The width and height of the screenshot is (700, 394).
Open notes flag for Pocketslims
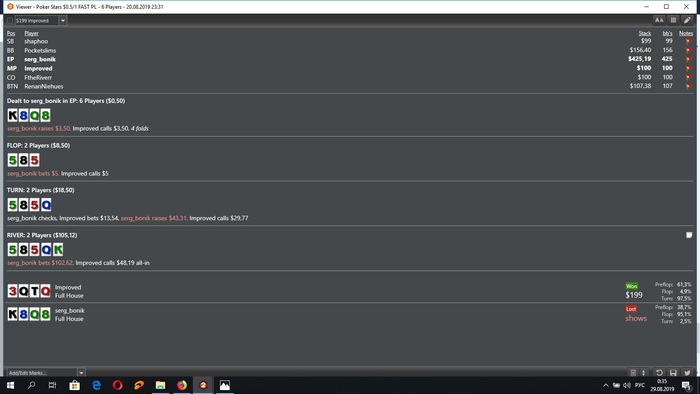pyautogui.click(x=688, y=50)
